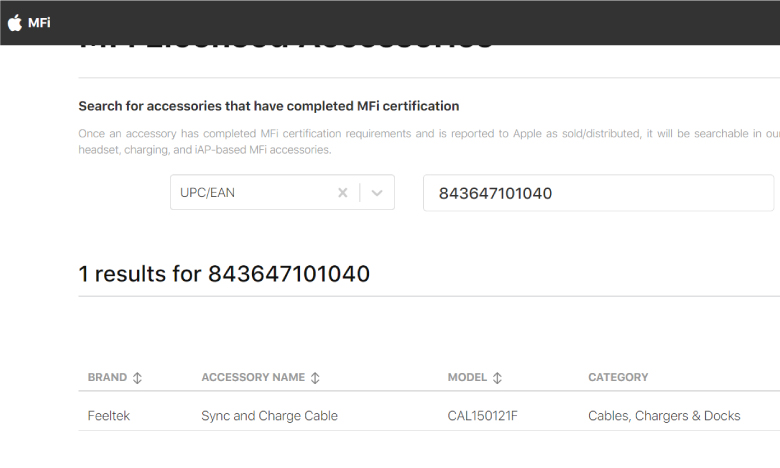
Task: Select the Sync and Charge Cable cell
Action: [x=269, y=416]
